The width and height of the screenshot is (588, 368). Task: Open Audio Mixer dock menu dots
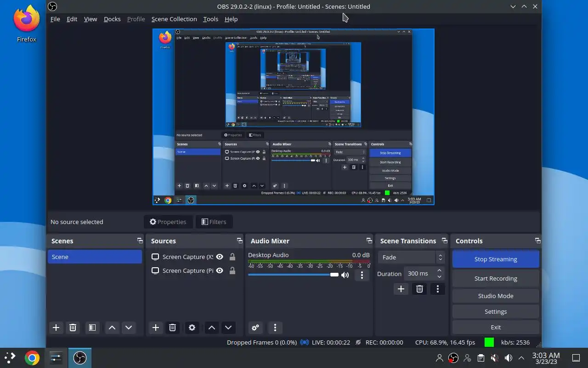tap(275, 328)
